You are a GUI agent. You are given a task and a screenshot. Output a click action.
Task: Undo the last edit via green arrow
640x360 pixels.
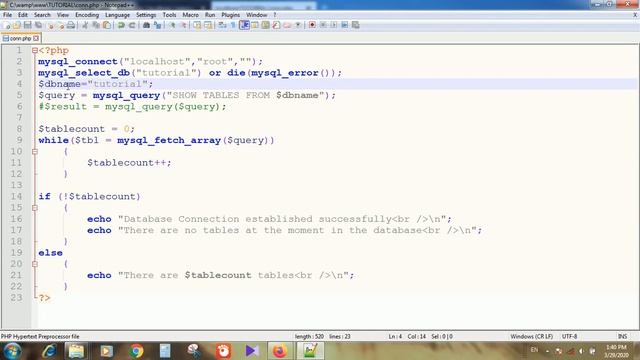(121, 25)
